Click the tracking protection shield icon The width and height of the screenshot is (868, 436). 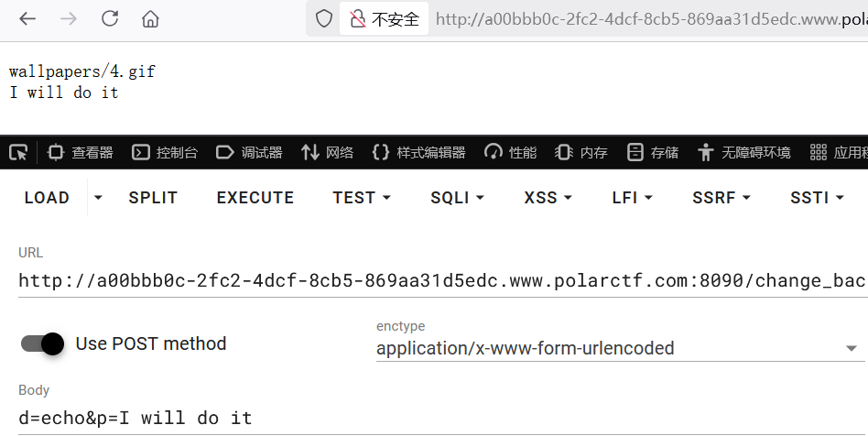pyautogui.click(x=324, y=18)
